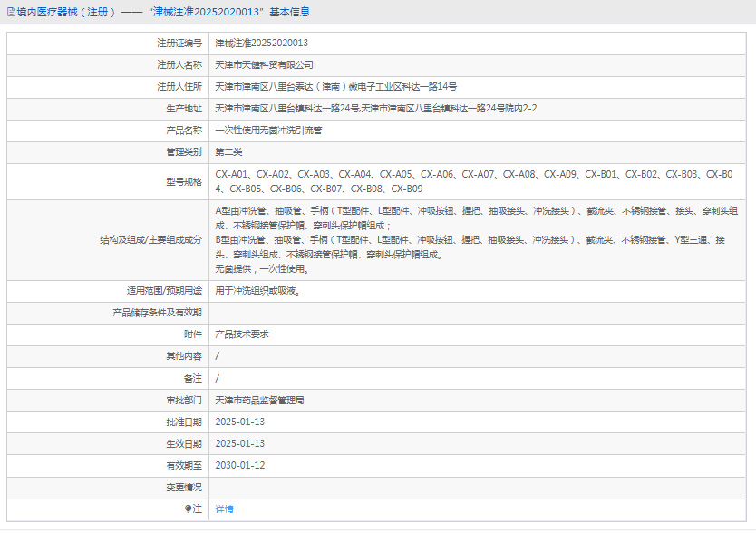Screen dimensions: 756x533
Task: Click the 第二类 management category value
Action: 228,152
